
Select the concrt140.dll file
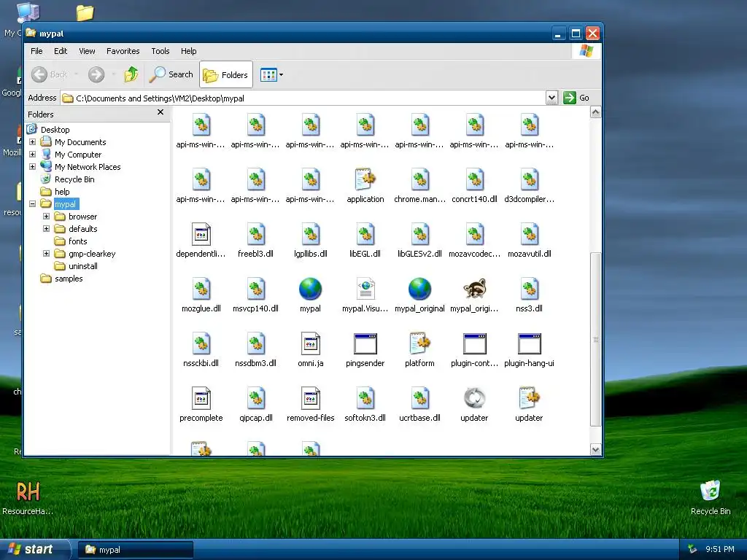point(474,179)
